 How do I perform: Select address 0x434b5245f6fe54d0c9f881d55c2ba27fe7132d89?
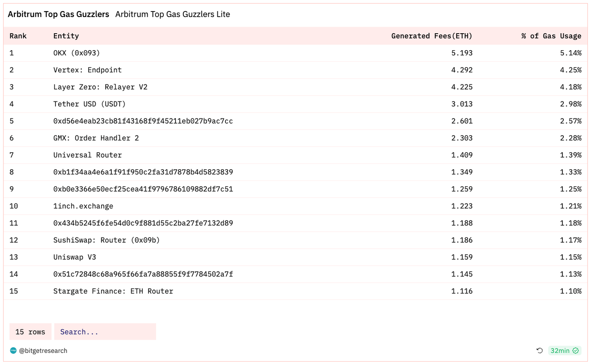143,223
